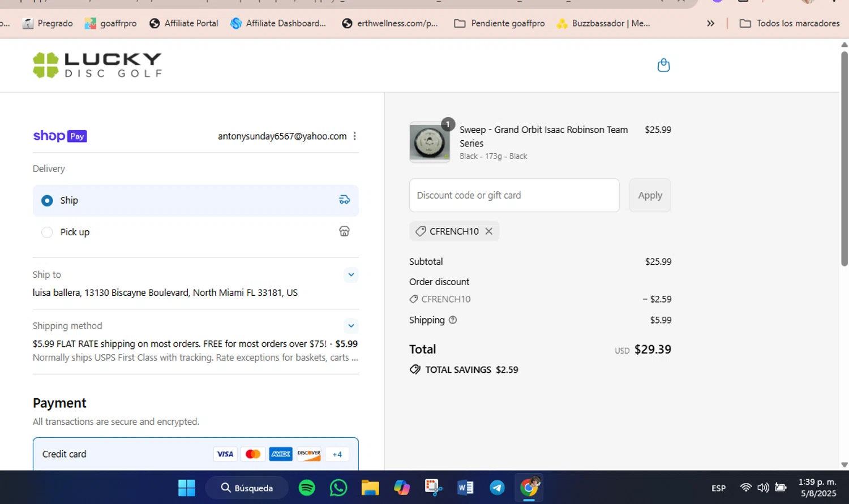Click the total savings tag icon
Viewport: 849px width, 504px height.
coord(415,369)
